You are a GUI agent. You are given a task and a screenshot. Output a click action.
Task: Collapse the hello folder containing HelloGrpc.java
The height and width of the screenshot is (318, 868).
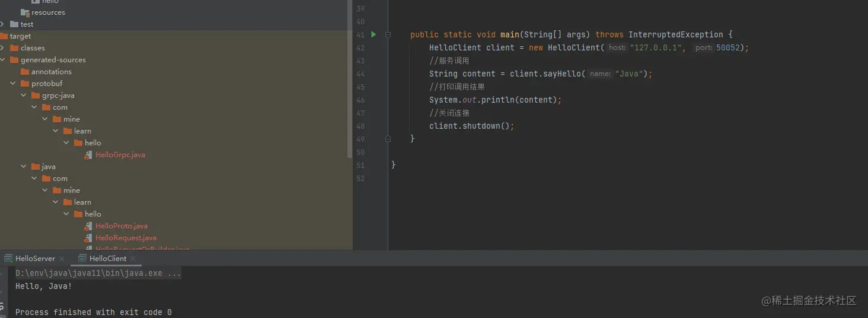tap(66, 143)
